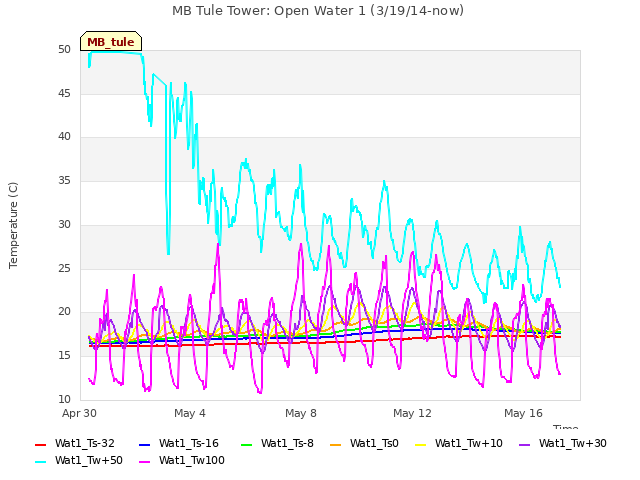Click the cyan Wat1_Tw+50 color swatch

click(40, 462)
